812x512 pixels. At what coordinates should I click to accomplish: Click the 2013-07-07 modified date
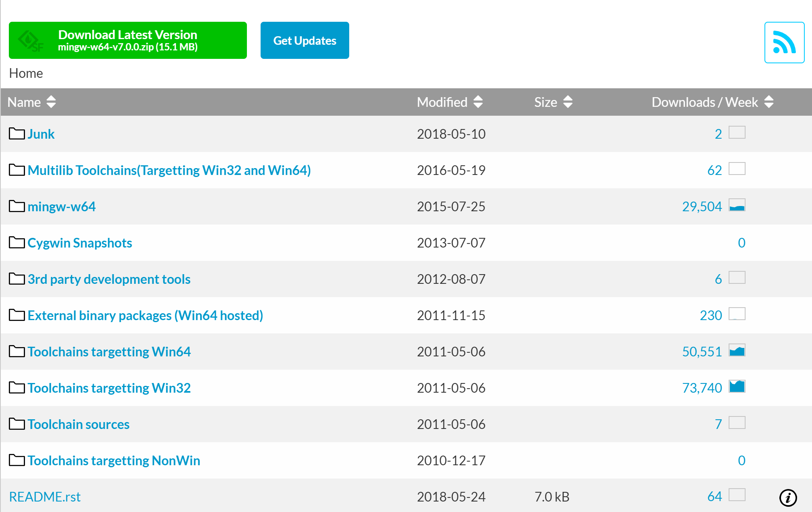tap(451, 243)
